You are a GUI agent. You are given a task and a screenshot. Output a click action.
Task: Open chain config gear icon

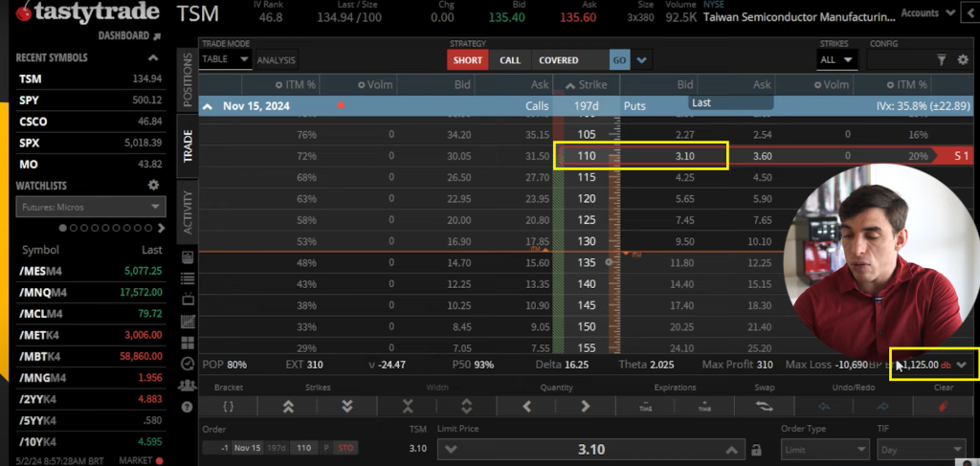(963, 60)
